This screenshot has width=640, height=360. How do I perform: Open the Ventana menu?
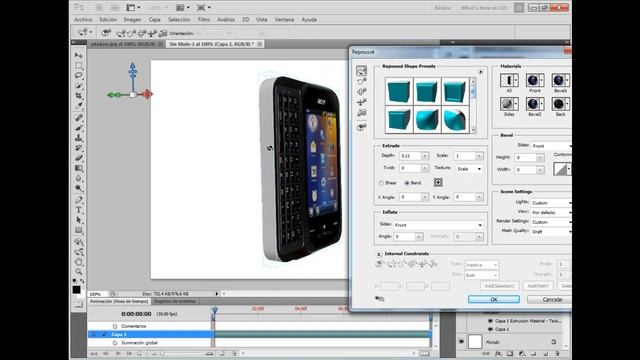click(x=284, y=20)
